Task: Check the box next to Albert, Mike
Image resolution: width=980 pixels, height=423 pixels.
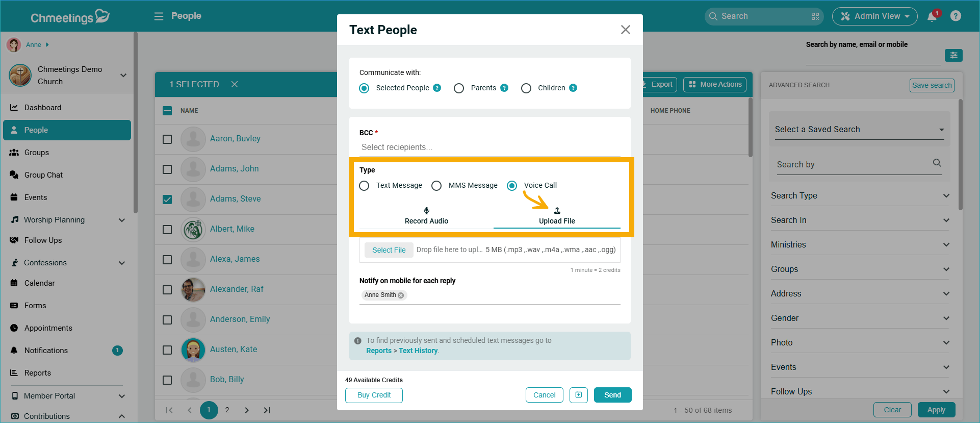Action: click(167, 230)
